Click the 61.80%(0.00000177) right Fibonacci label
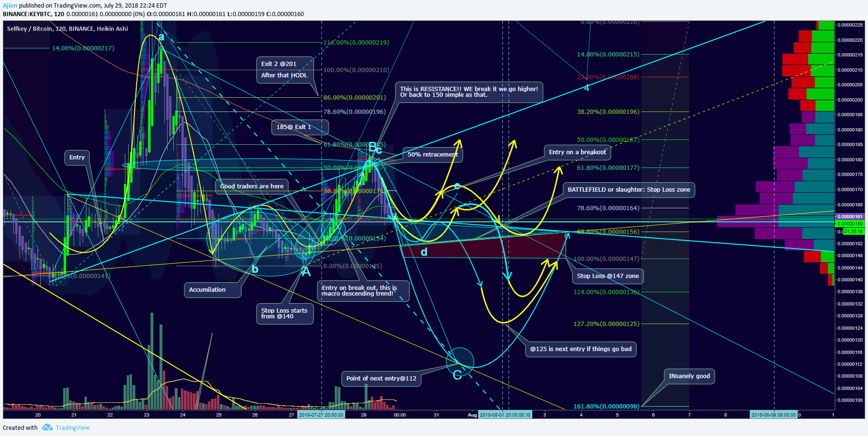The image size is (868, 436). 608,168
